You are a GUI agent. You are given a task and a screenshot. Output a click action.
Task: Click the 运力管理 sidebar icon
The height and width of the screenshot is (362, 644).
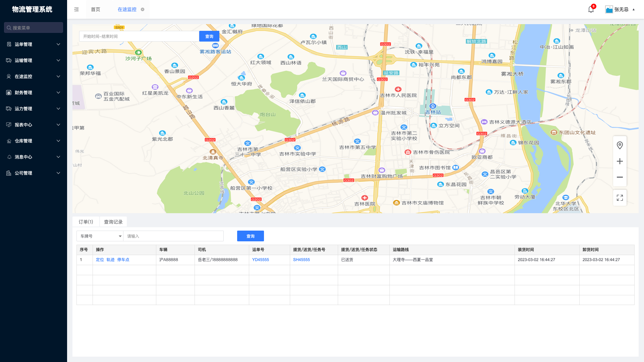[9, 109]
